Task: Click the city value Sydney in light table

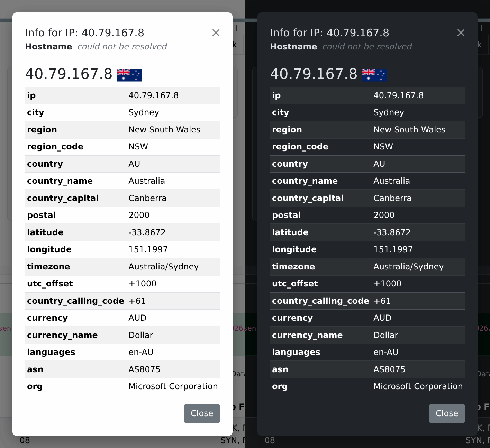Action: (x=144, y=112)
